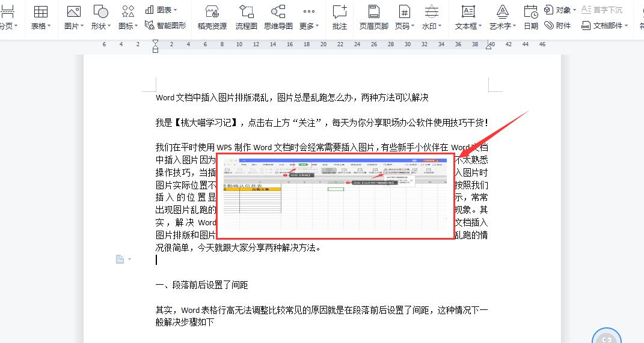
Task: Open the 图片 (Picture) insert tool
Action: click(x=73, y=11)
